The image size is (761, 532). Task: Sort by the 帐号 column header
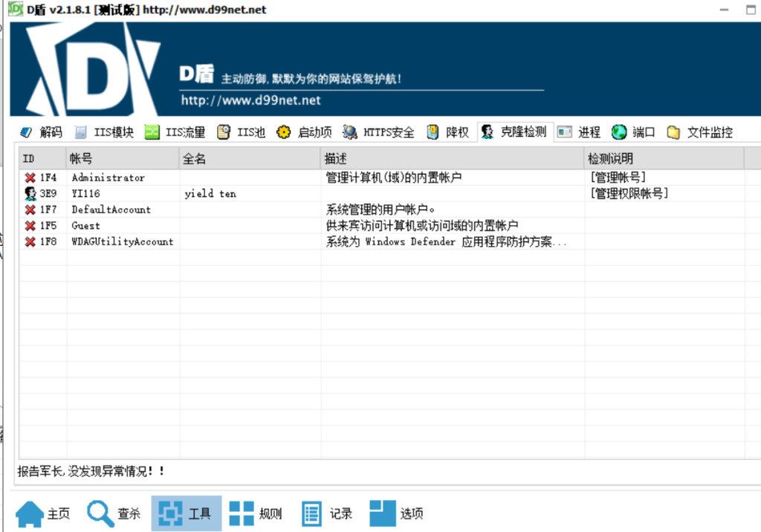tap(123, 158)
